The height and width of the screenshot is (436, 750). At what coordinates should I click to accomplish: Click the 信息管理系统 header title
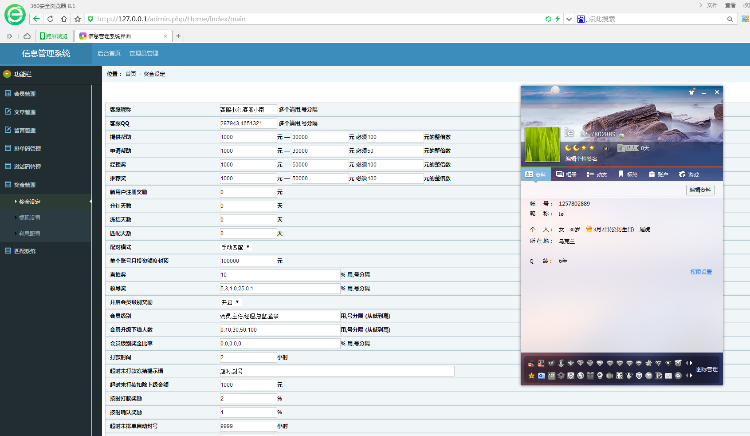coord(46,54)
